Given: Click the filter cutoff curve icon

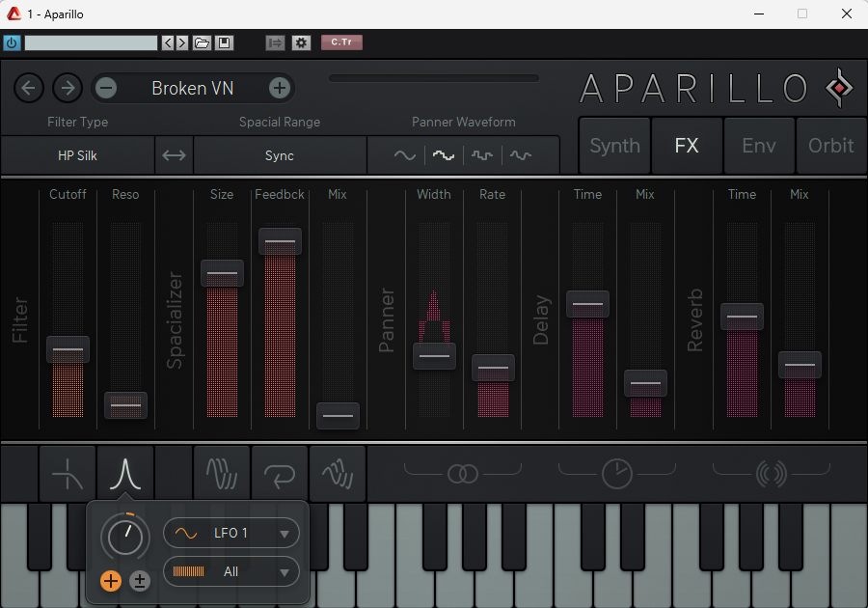Looking at the screenshot, I should (68, 474).
